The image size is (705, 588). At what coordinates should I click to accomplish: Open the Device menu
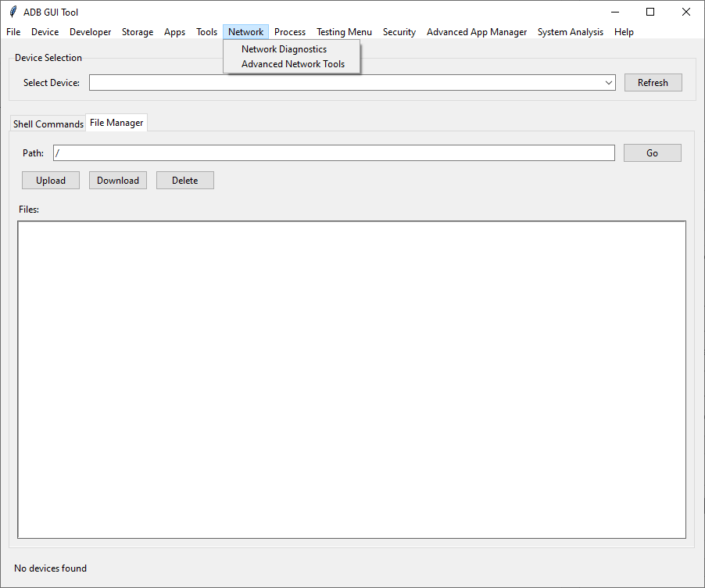pos(45,32)
